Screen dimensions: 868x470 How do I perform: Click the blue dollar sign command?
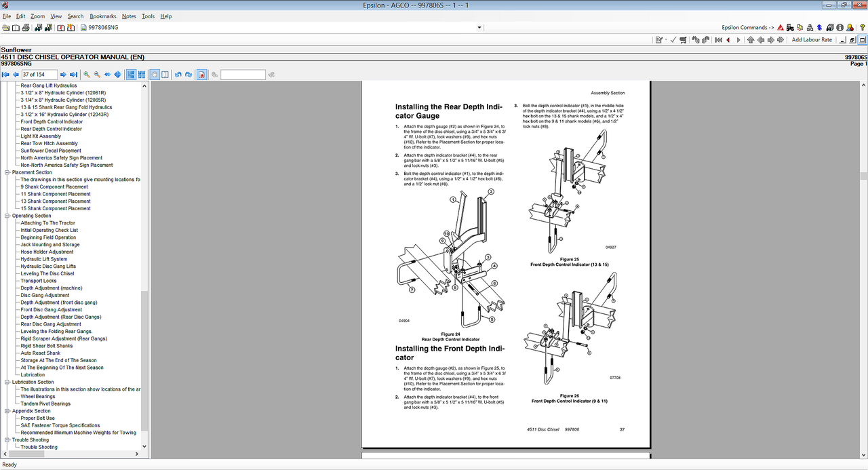tap(819, 28)
